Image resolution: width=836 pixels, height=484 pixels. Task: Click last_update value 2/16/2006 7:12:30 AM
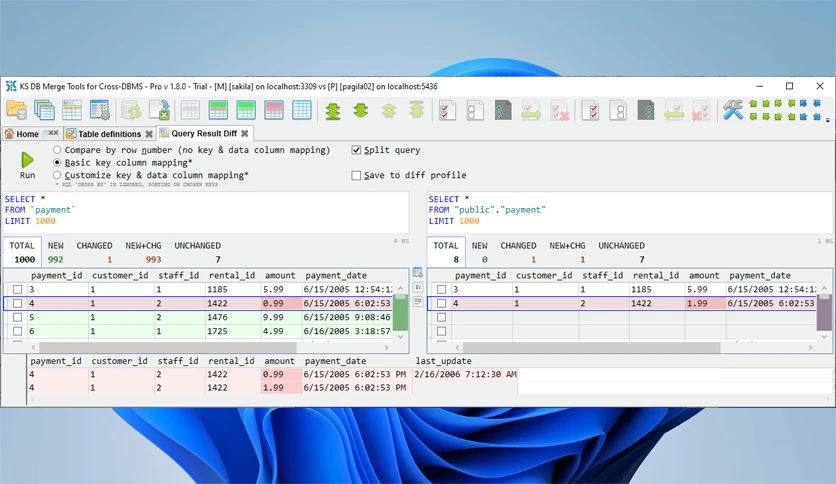[465, 374]
